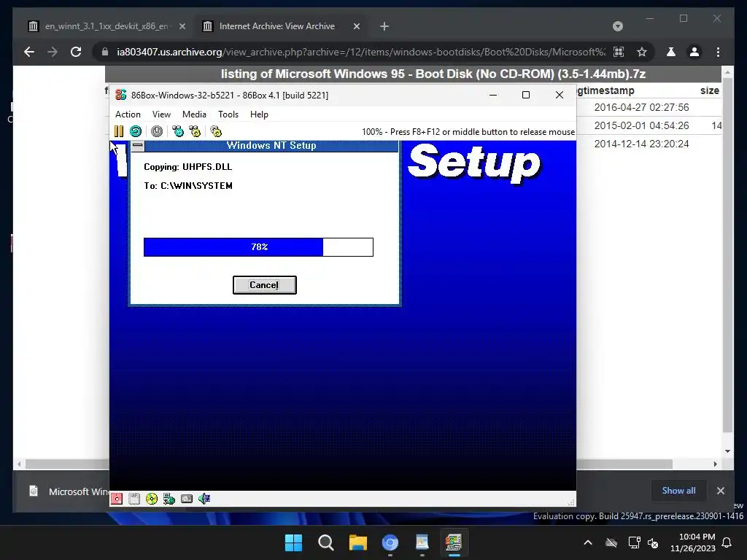Maximize the 86Box window

pyautogui.click(x=526, y=96)
